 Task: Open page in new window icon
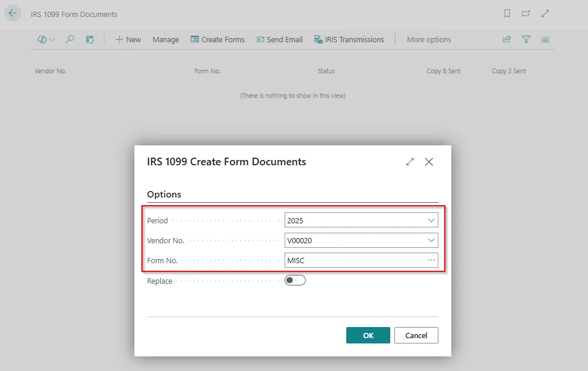[x=526, y=13]
